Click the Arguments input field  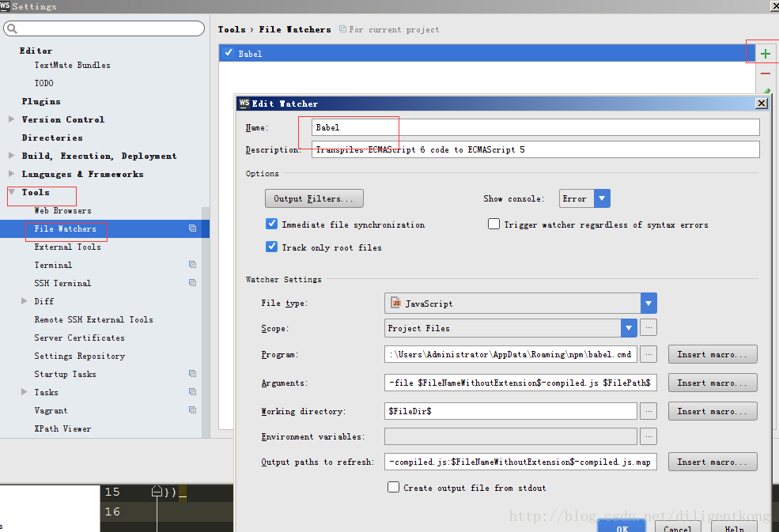[520, 383]
